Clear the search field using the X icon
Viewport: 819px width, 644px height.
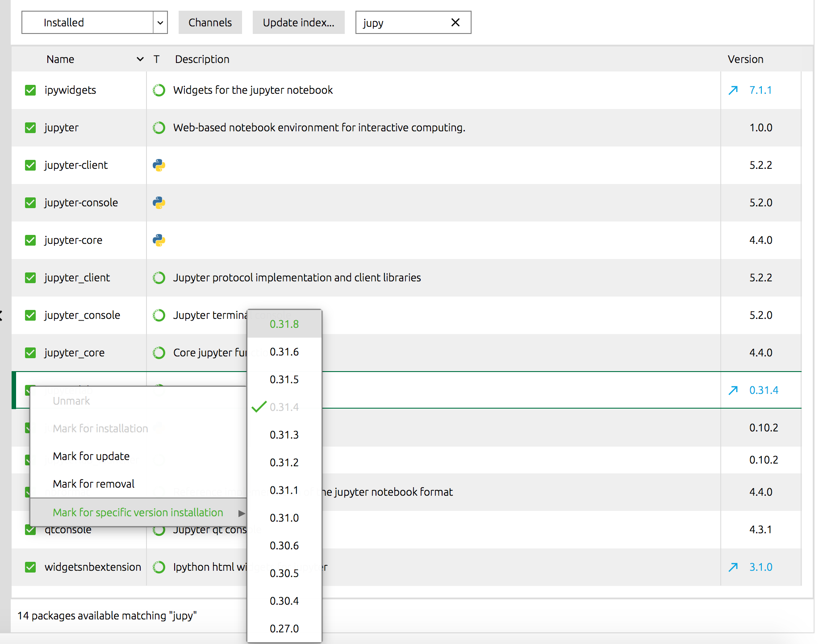tap(455, 22)
